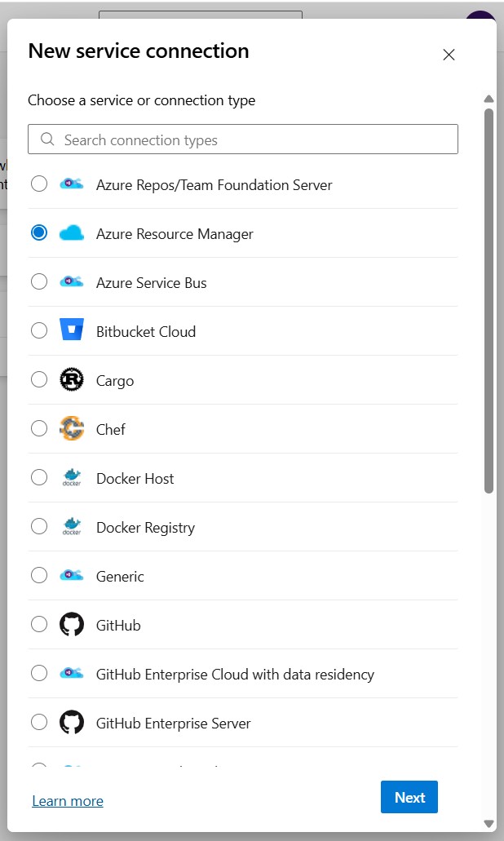
Task: Select the Chef radio button
Action: tap(38, 428)
